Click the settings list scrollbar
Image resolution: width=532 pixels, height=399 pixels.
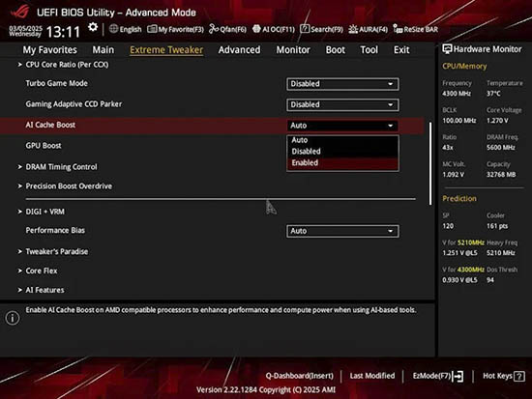tap(430, 163)
